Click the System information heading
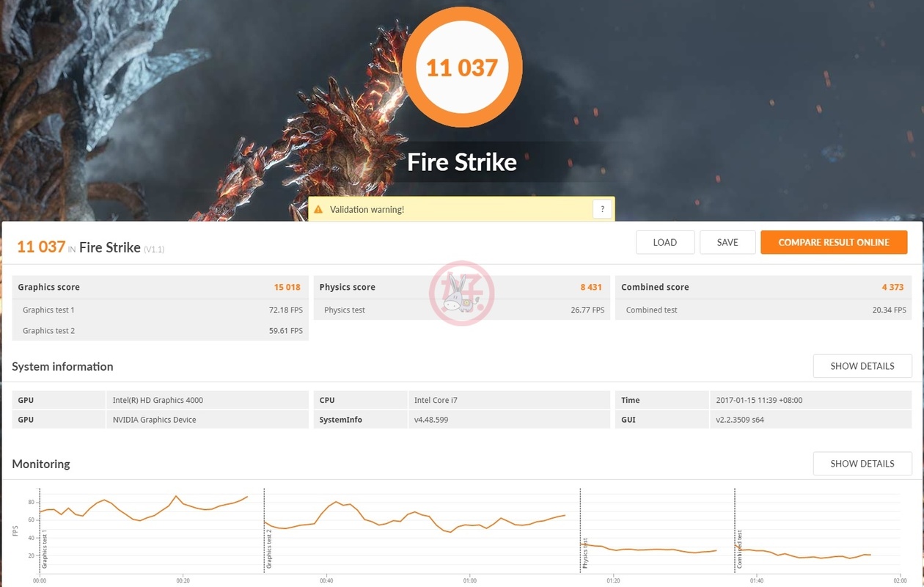This screenshot has width=924, height=587. 62,366
